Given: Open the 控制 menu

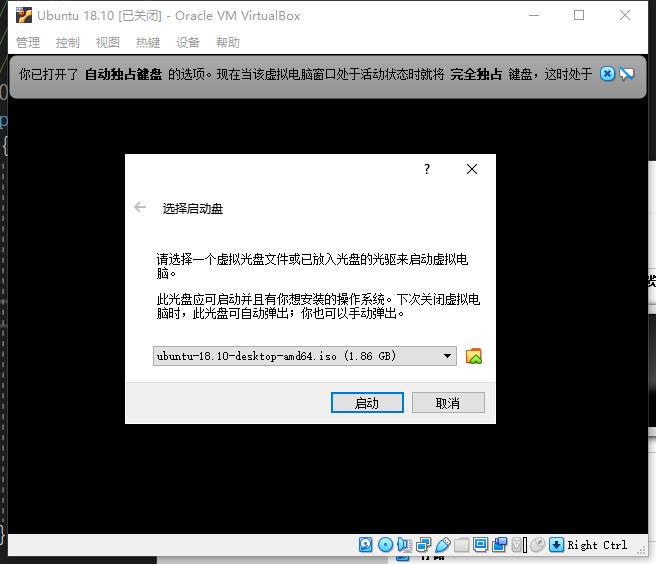Looking at the screenshot, I should [67, 42].
